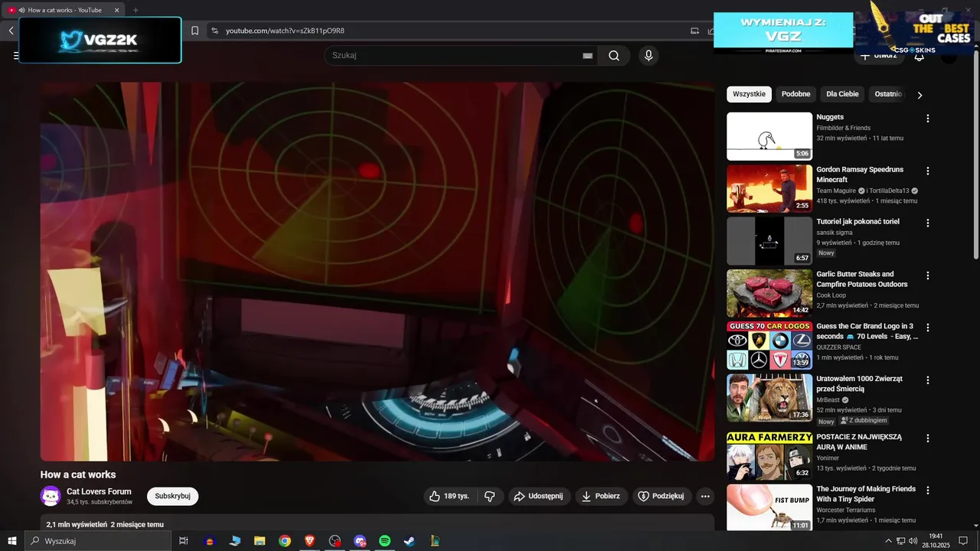Click Utwórz create button
Image resolution: width=980 pixels, height=551 pixels.
pos(879,56)
